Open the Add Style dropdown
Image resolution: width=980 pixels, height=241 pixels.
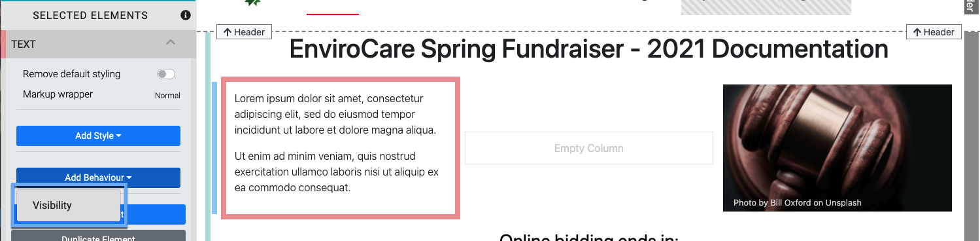pos(98,136)
